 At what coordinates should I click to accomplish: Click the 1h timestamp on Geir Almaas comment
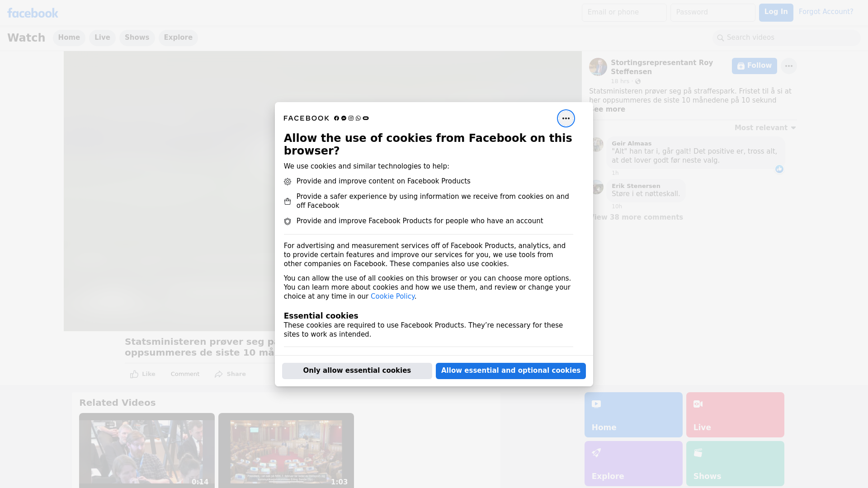click(615, 173)
